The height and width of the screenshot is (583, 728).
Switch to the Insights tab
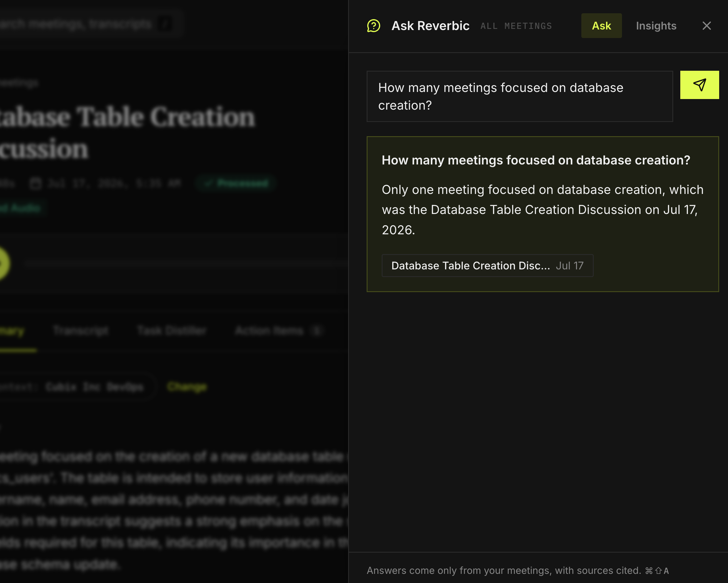pos(656,26)
